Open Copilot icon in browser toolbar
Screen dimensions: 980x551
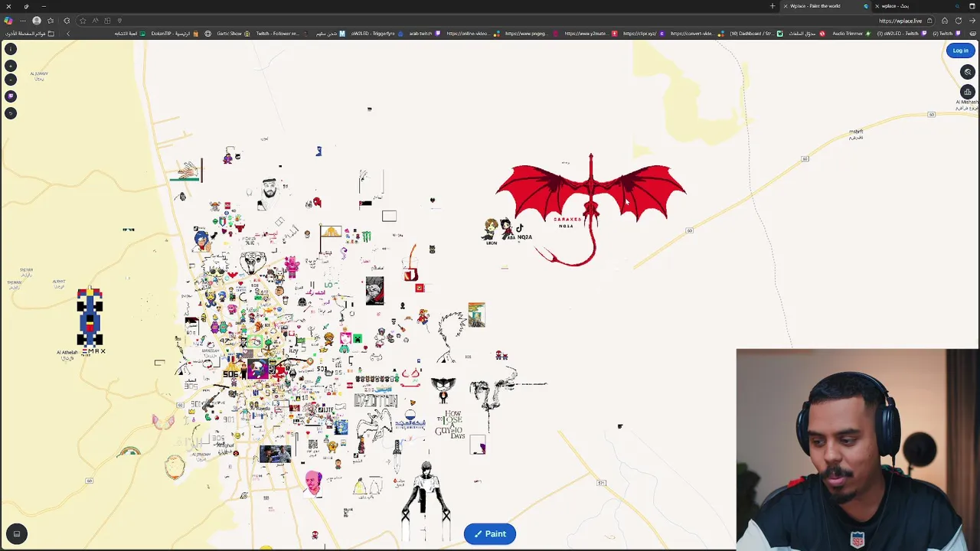pos(8,21)
